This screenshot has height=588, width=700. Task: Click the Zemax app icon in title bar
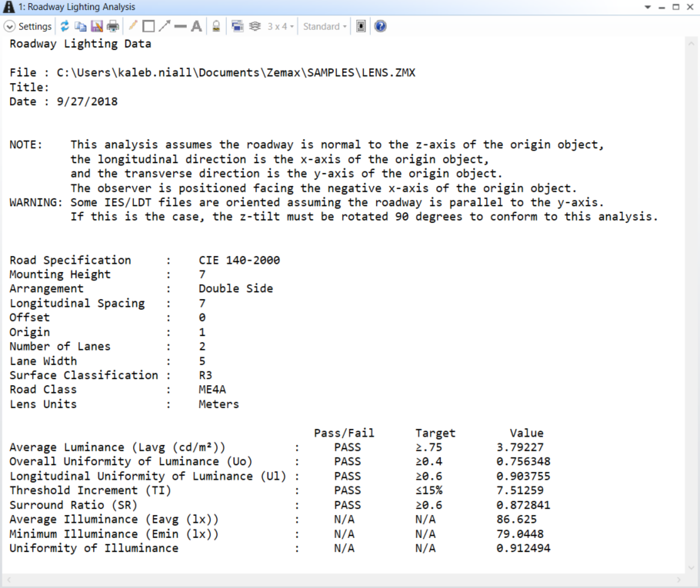[x=9, y=7]
